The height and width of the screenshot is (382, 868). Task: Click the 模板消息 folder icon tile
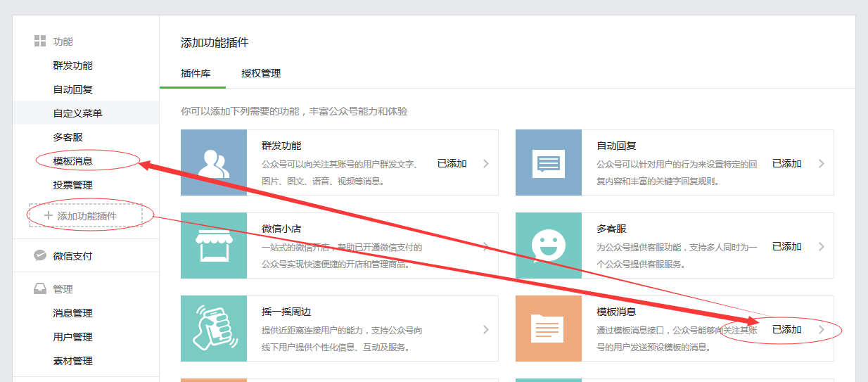tap(549, 329)
